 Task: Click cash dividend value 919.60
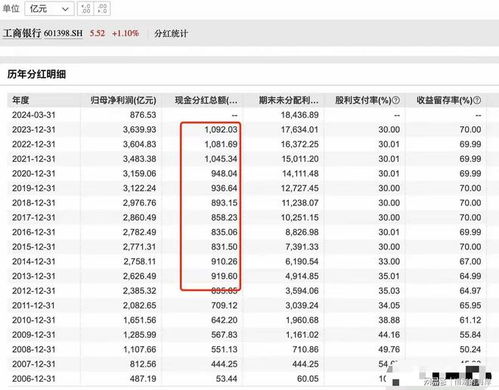point(224,276)
